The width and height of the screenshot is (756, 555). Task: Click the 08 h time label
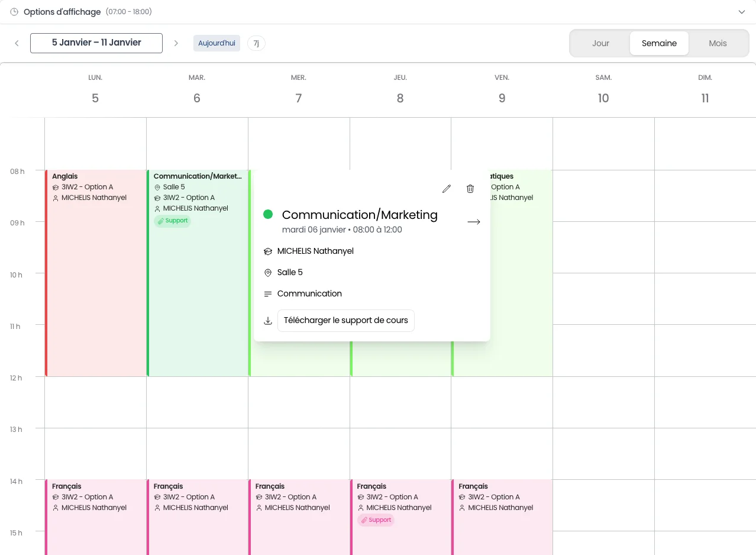tap(17, 172)
